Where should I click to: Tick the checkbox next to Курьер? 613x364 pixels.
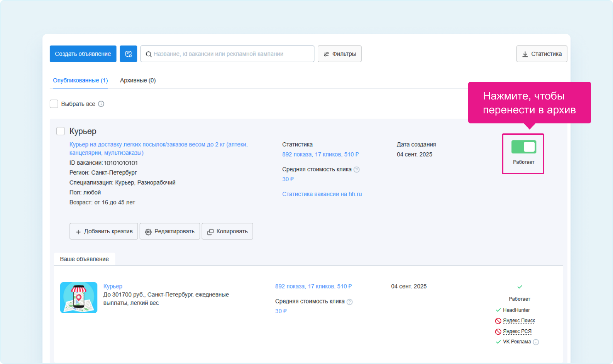tap(61, 131)
